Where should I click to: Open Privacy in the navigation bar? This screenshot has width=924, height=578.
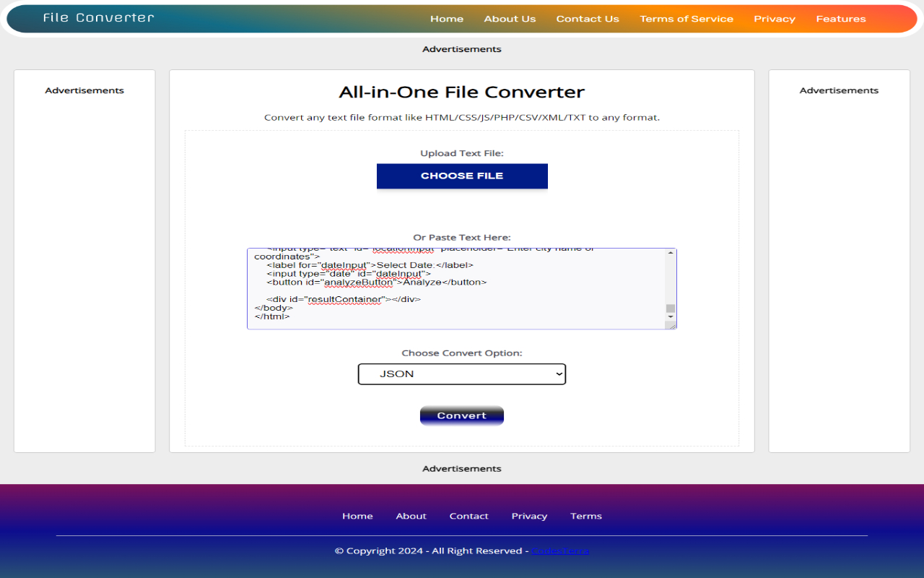coord(775,19)
